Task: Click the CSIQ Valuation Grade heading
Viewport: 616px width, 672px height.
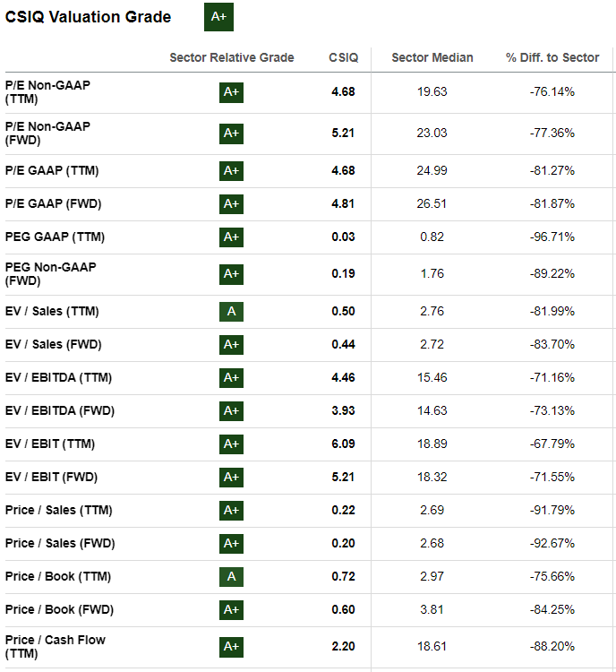Action: (89, 17)
